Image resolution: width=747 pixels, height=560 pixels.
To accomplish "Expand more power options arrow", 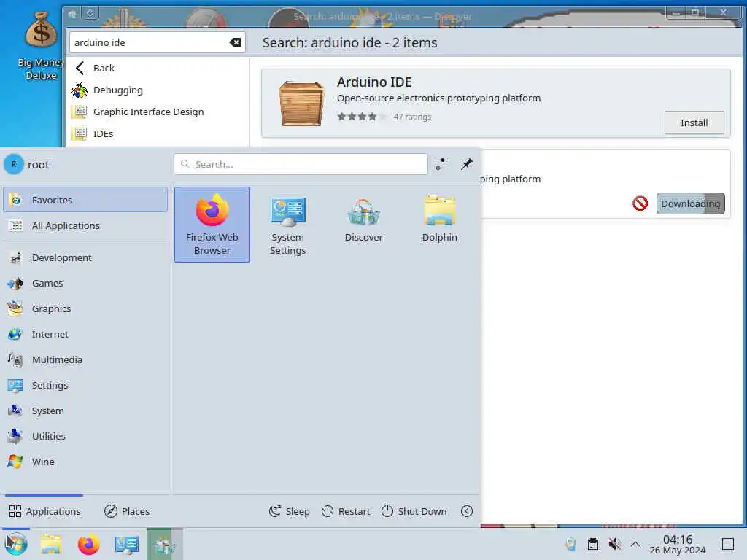I will [x=467, y=511].
